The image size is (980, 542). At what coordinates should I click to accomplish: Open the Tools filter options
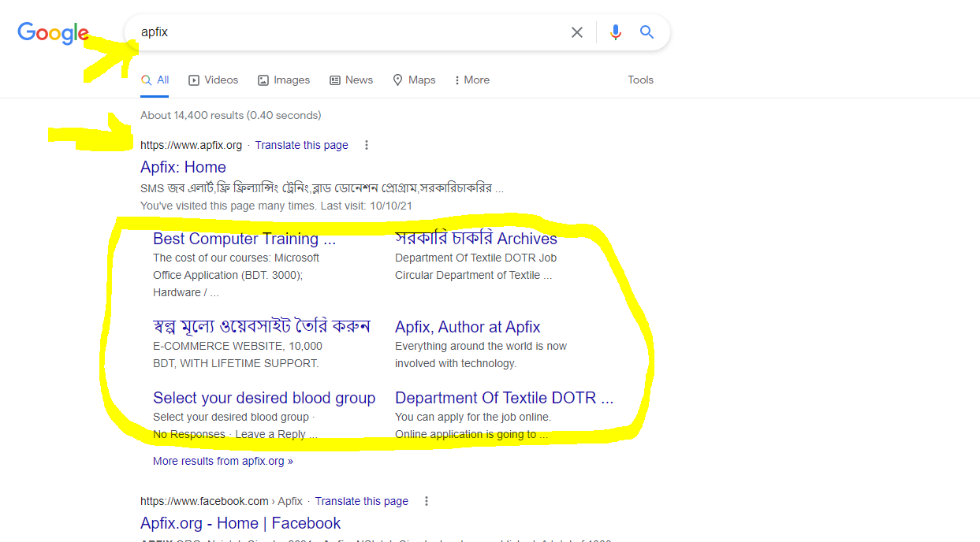point(640,80)
